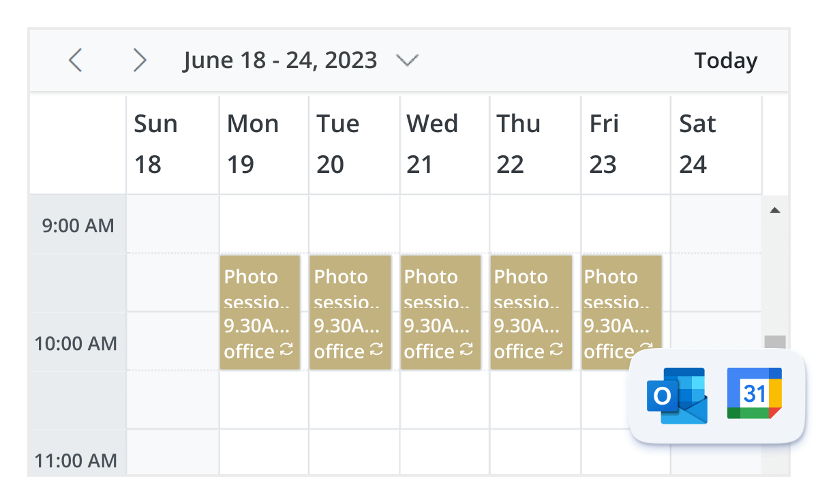The height and width of the screenshot is (504, 818).
Task: Click the vertical scrollbar thumb
Action: click(x=775, y=341)
